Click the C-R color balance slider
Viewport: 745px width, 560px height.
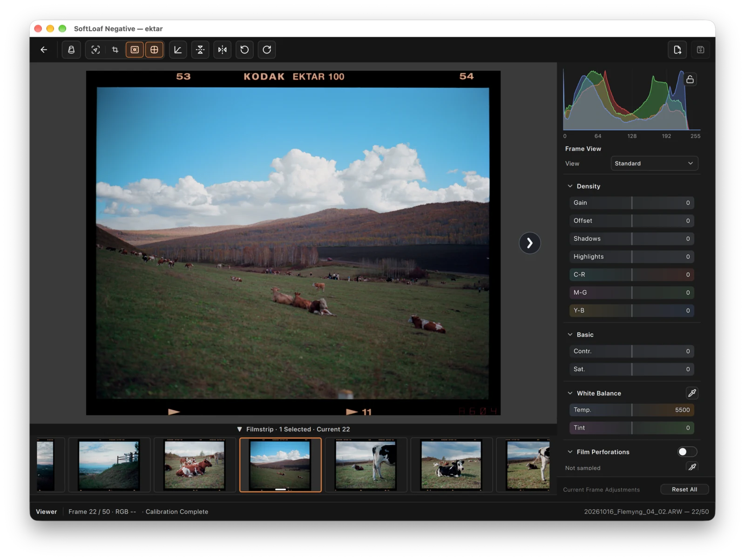click(631, 275)
